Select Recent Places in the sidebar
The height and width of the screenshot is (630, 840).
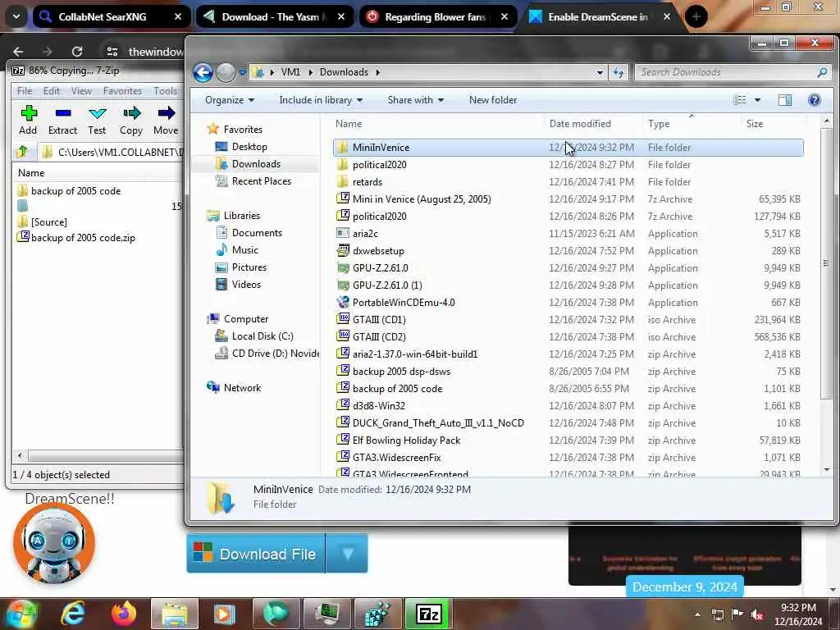[262, 181]
